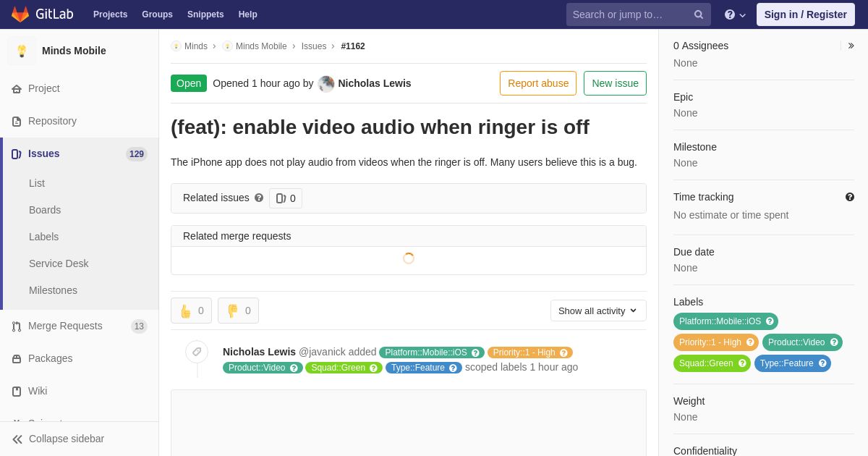Click the Time tracking help icon
Image resolution: width=868 pixels, height=456 pixels.
pos(850,197)
